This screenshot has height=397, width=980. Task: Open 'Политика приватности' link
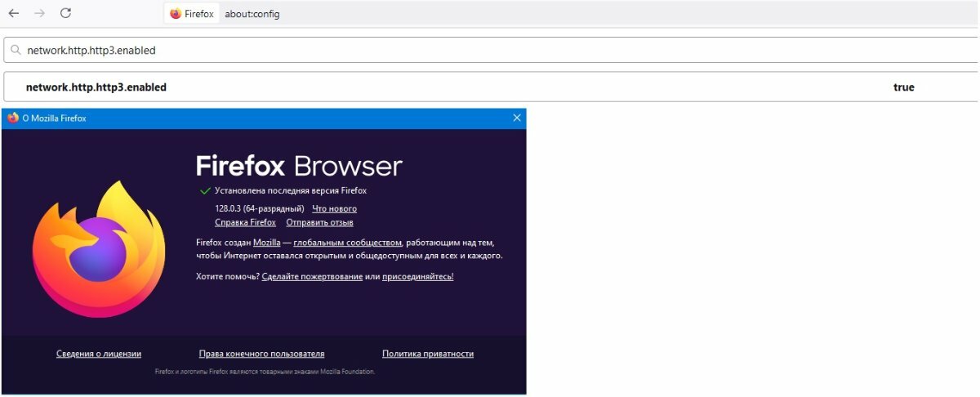click(428, 354)
